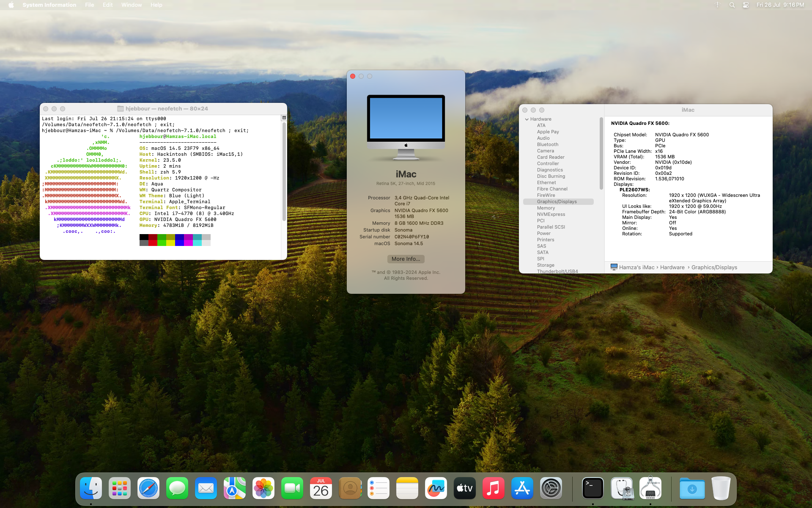Open Control Center in menu bar
The height and width of the screenshot is (508, 812).
pyautogui.click(x=746, y=5)
